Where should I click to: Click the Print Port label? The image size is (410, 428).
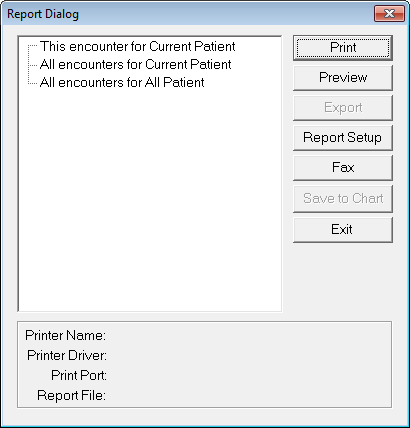point(79,375)
